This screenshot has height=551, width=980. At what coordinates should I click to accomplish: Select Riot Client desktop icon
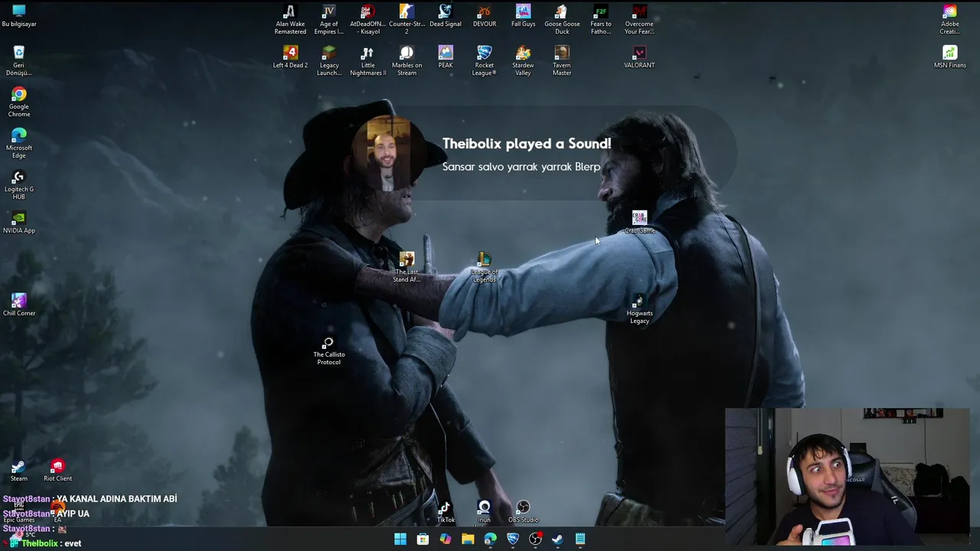(57, 471)
